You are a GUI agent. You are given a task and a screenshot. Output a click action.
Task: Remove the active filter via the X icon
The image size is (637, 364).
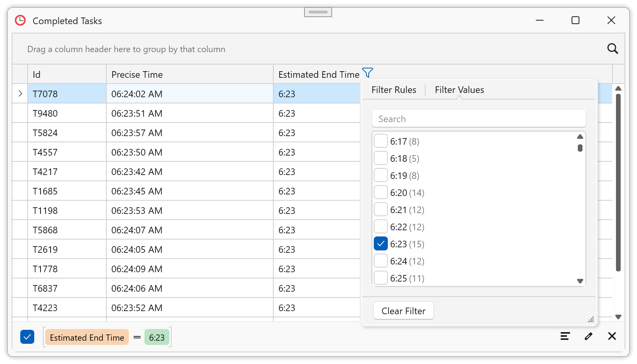pyautogui.click(x=612, y=336)
